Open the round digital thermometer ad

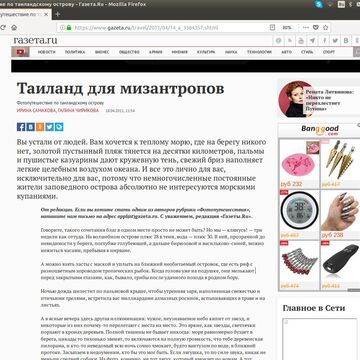[299, 211]
